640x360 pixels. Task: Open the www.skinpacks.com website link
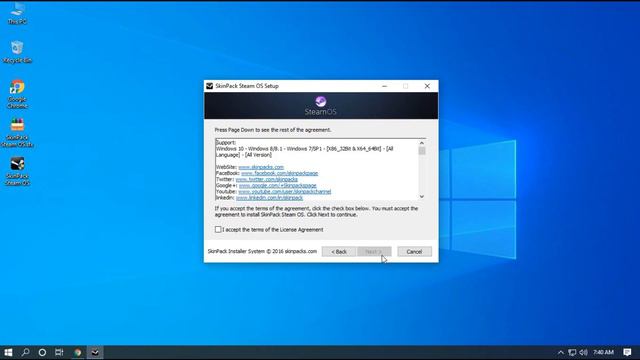(x=261, y=167)
